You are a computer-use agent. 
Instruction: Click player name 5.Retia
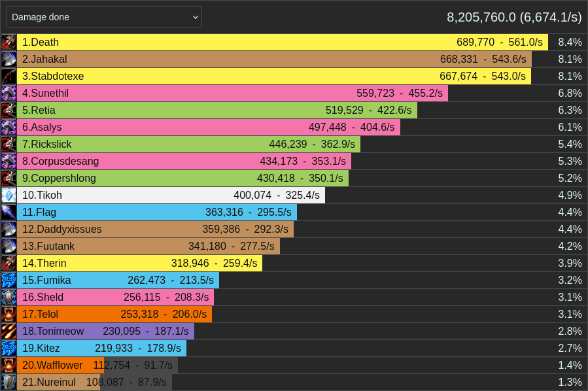(39, 110)
